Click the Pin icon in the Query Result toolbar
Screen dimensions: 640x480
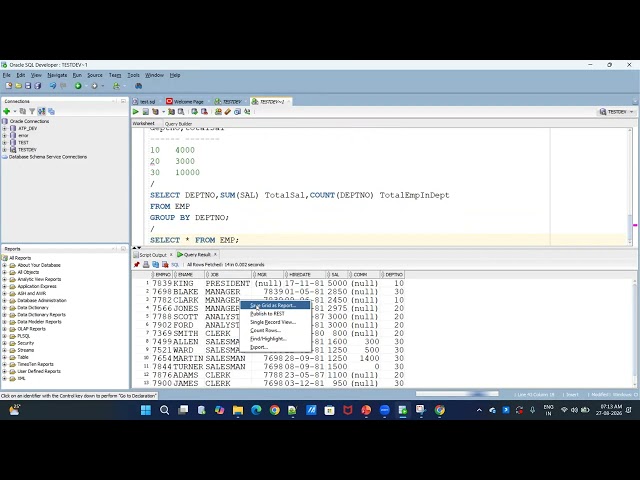tap(137, 264)
